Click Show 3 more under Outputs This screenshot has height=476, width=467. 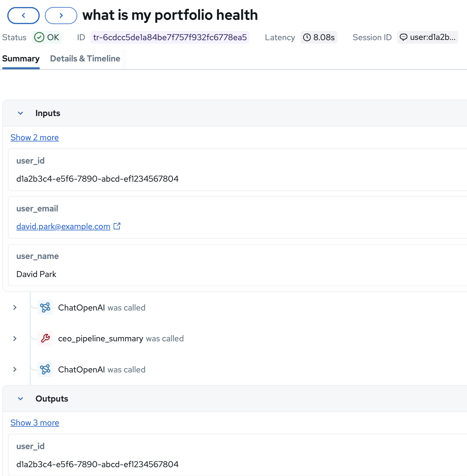coord(35,423)
